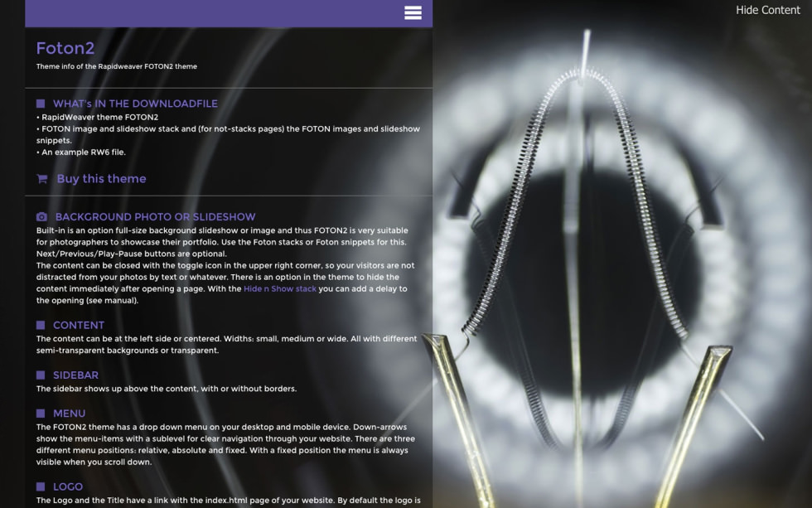Click the 'RapidWeaver theme FOTON2' bullet line
Viewport: 812px width, 508px height.
(x=98, y=117)
